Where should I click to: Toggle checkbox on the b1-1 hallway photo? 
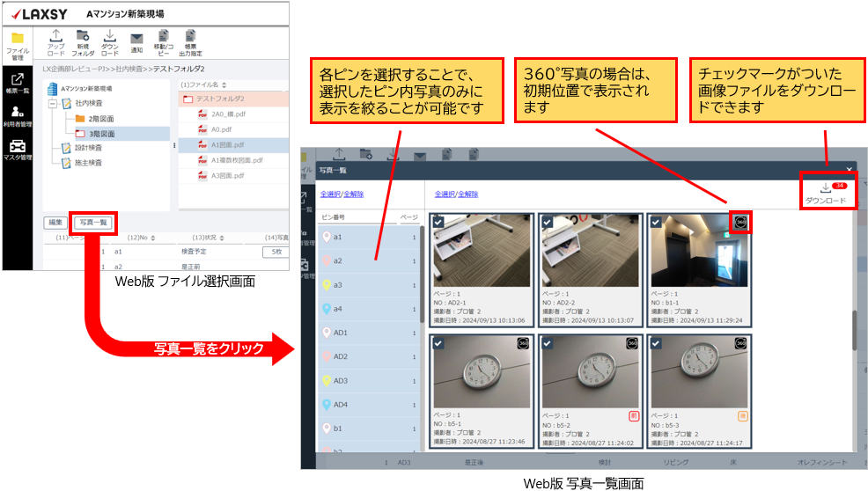pyautogui.click(x=656, y=223)
